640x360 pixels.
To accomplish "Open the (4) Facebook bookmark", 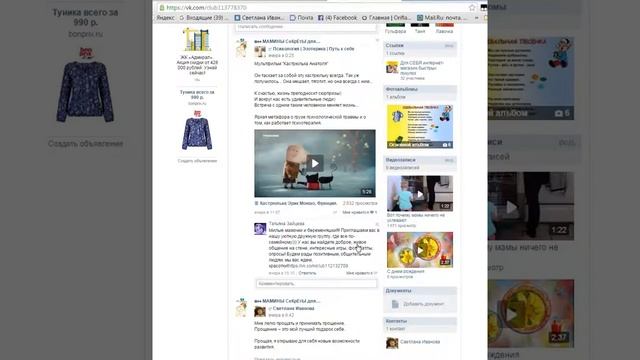I will 338,18.
